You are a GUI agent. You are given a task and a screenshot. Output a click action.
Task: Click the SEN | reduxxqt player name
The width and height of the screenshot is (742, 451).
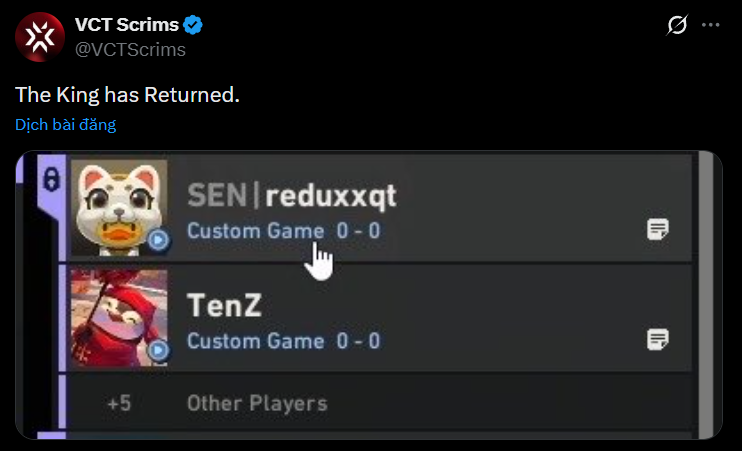click(292, 197)
